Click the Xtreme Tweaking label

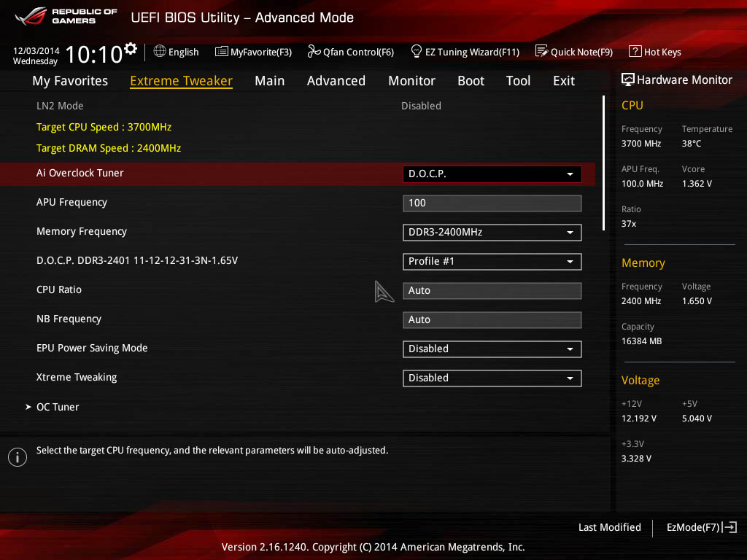[x=77, y=377]
